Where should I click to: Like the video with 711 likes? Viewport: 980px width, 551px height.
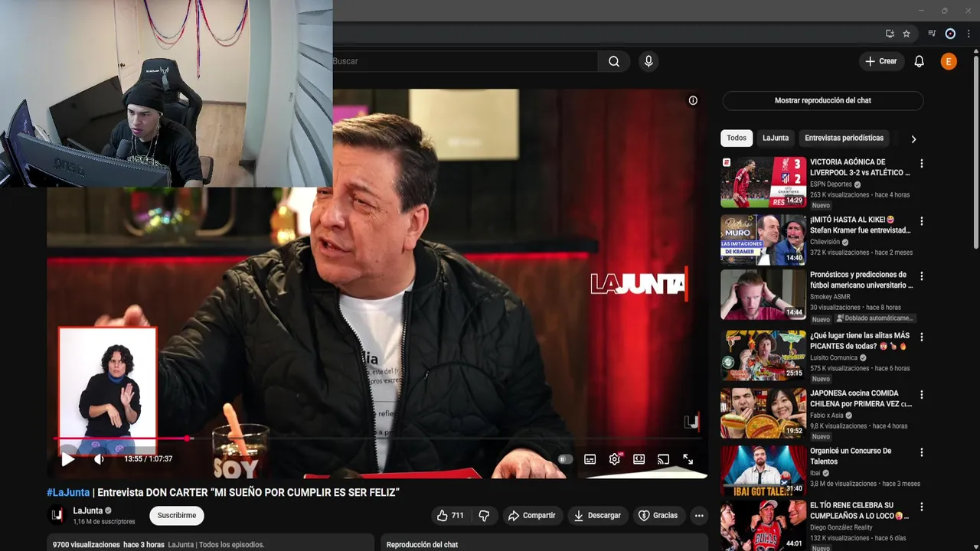coord(450,516)
